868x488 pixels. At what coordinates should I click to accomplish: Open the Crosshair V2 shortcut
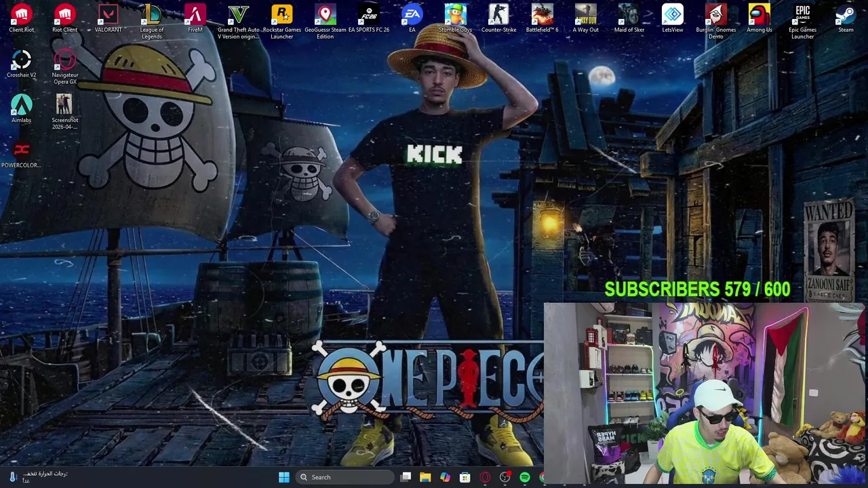point(22,64)
